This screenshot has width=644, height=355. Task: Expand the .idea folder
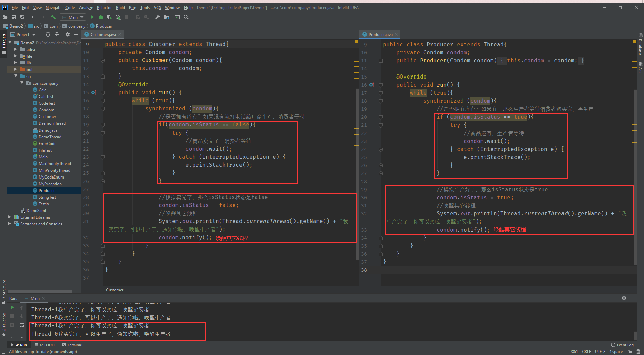(x=15, y=49)
